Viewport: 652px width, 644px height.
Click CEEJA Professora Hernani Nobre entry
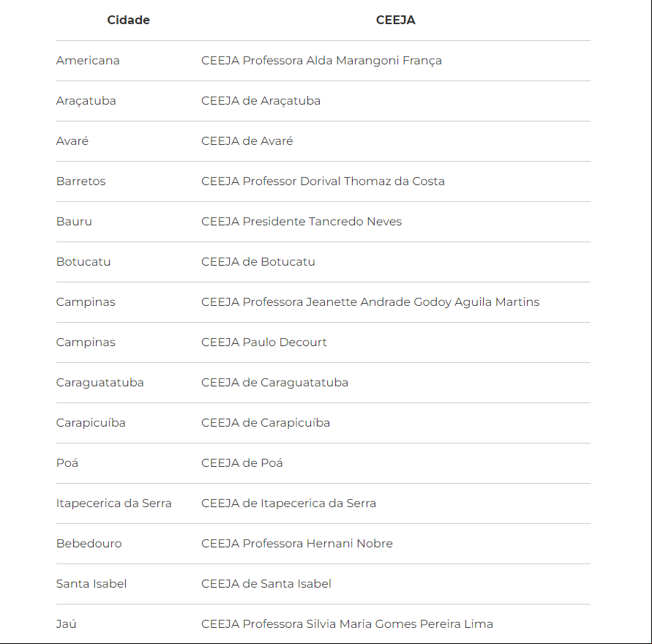(x=297, y=544)
